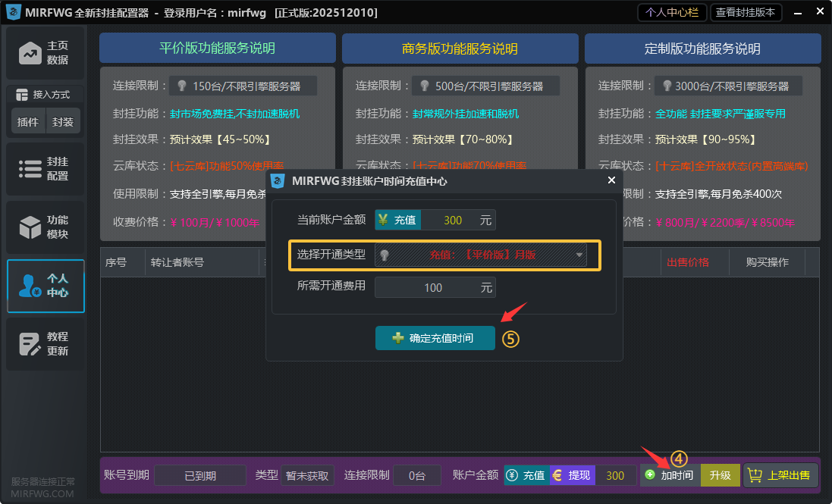Click the shopping cart 上架出售 icon
The height and width of the screenshot is (504, 832).
(x=755, y=475)
